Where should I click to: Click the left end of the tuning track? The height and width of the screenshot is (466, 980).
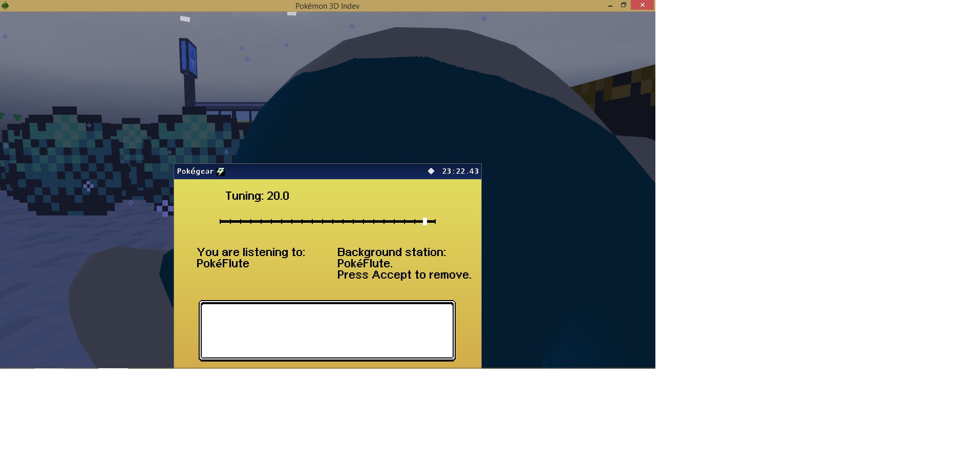pos(221,221)
